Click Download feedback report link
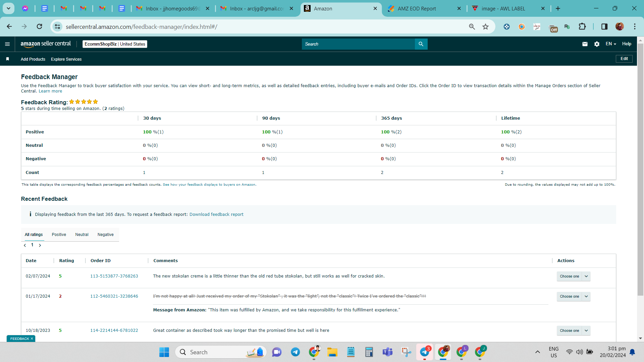This screenshot has height=362, width=644. click(216, 215)
